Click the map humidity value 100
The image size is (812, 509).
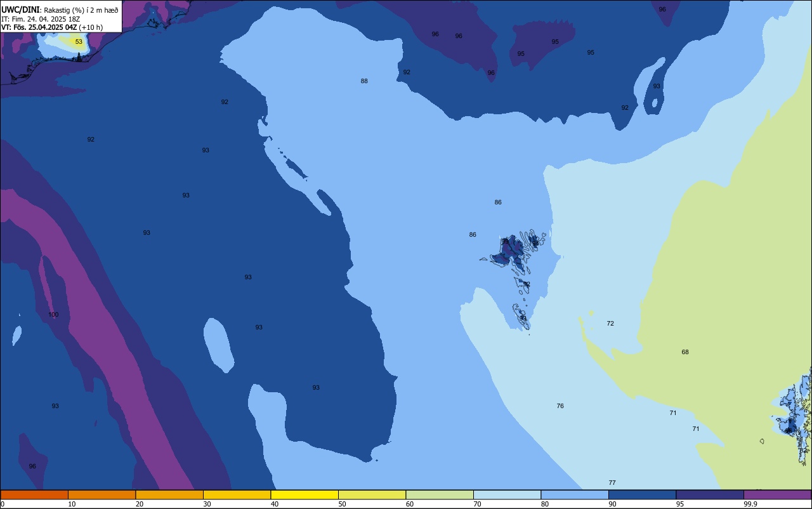(53, 315)
